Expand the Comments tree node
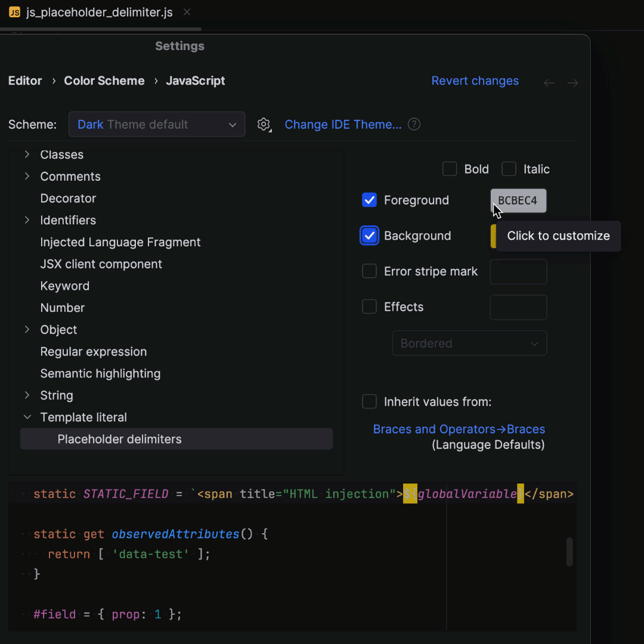This screenshot has height=644, width=644. pyautogui.click(x=27, y=177)
